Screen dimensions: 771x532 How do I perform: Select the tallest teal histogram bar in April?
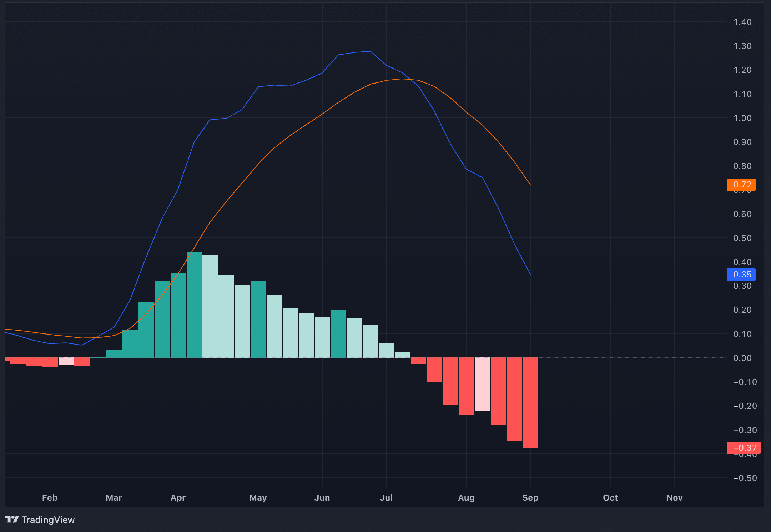[194, 305]
